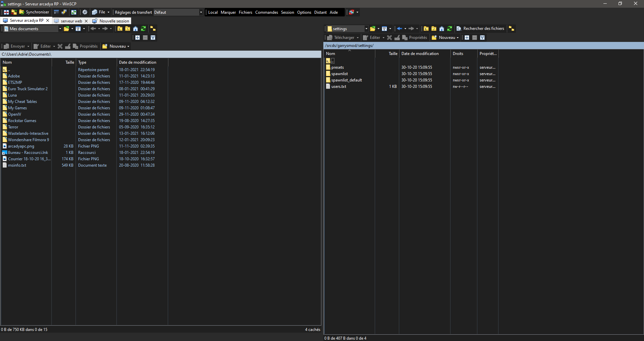Image resolution: width=644 pixels, height=341 pixels.
Task: Show directory tree in local panel
Action: pos(153,29)
